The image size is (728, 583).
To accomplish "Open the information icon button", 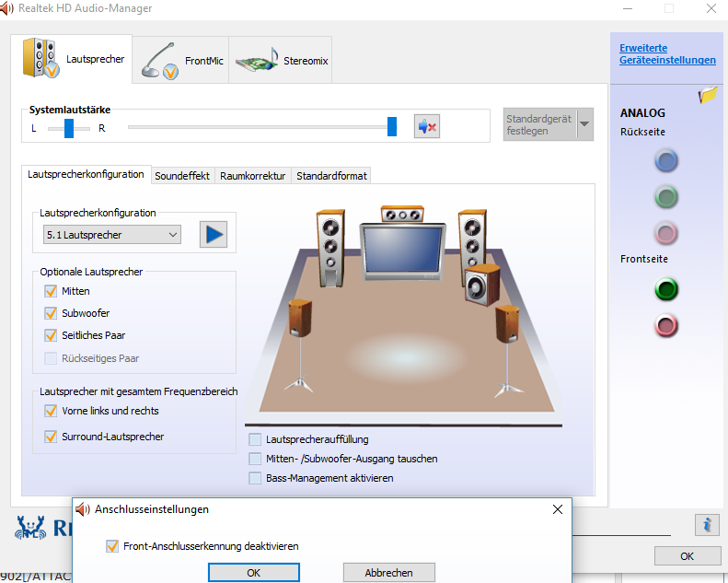I will (x=707, y=525).
